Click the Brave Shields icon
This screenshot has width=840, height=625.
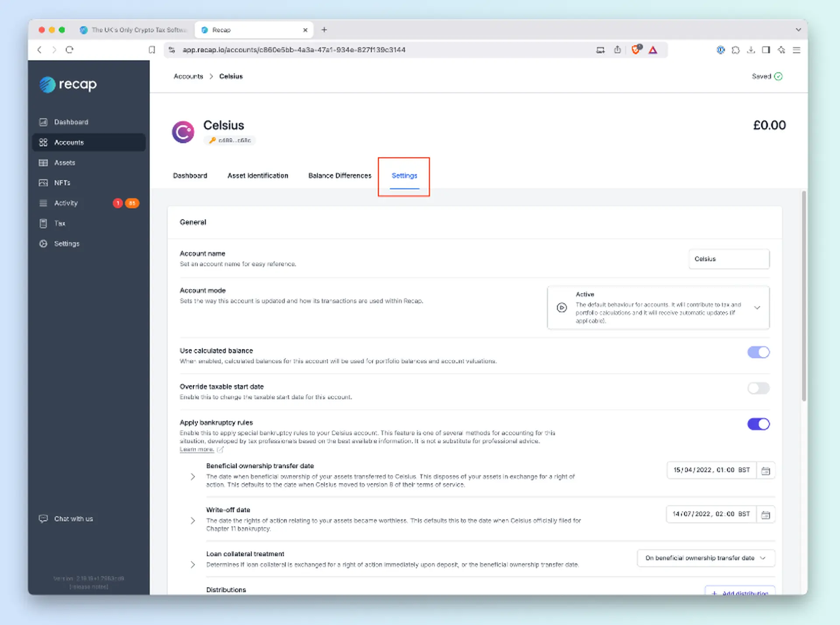(636, 50)
